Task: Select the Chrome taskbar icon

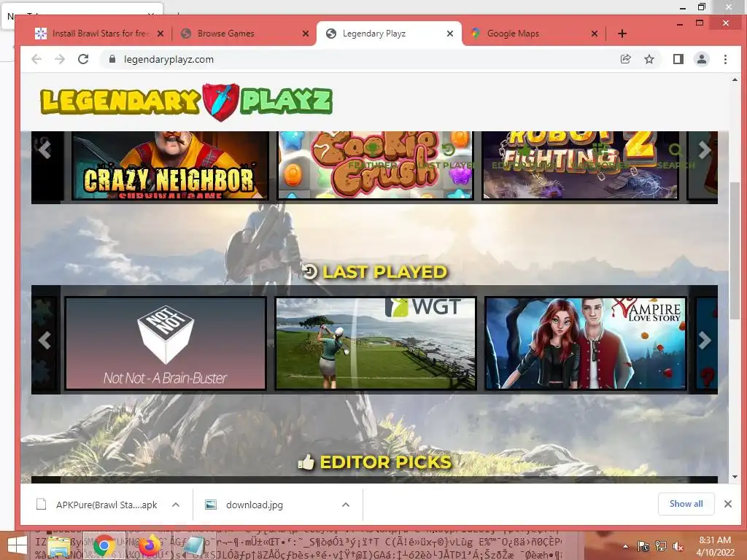Action: point(104,545)
